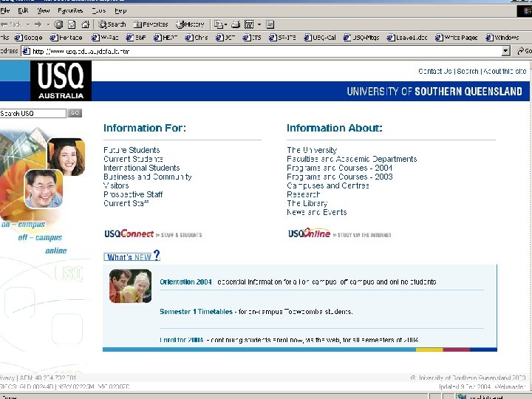The height and width of the screenshot is (399, 532).
Task: Open the Edit menu
Action: [23, 10]
